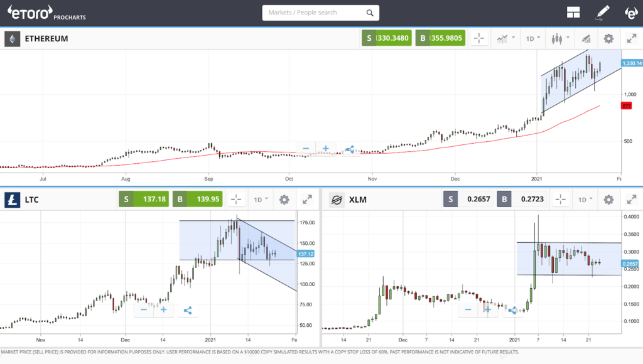The image size is (643, 364).
Task: Share the LTC chart
Action: click(188, 310)
